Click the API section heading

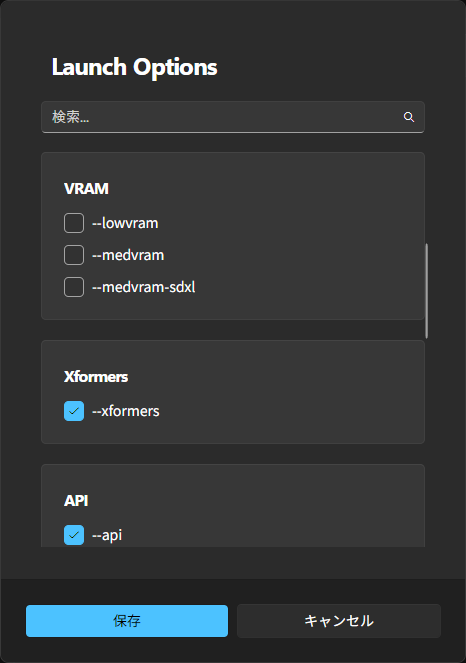[x=76, y=501]
